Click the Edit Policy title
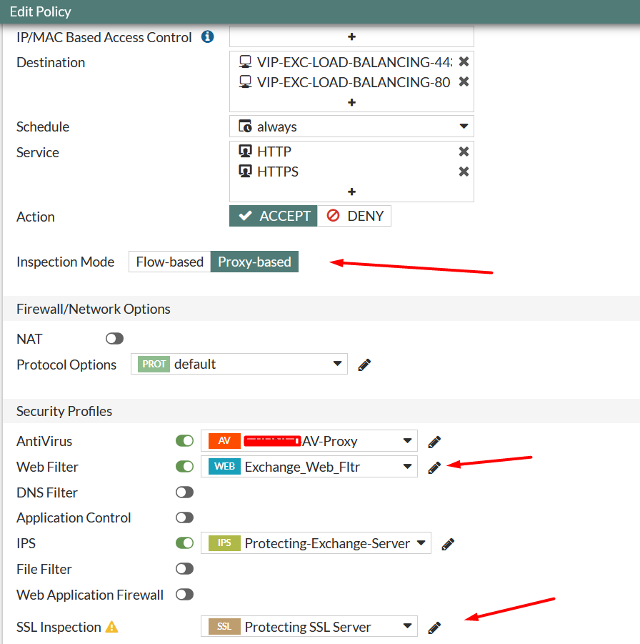Viewport: 640px width, 644px height. 40,12
